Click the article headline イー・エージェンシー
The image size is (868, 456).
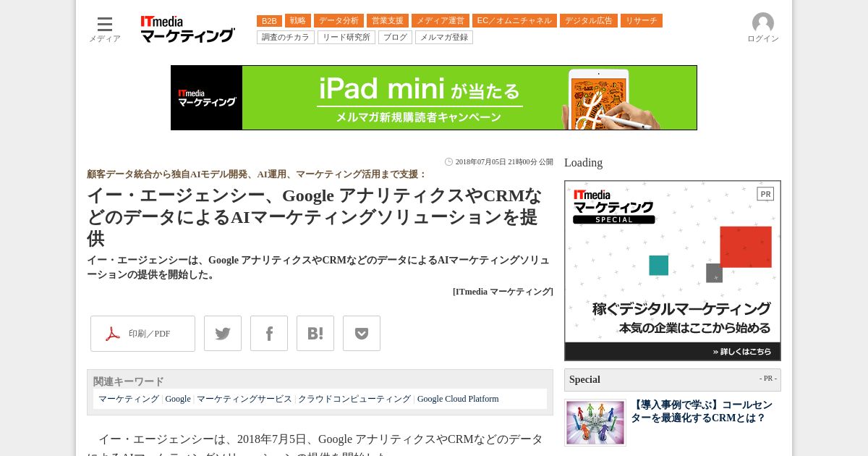[315, 216]
